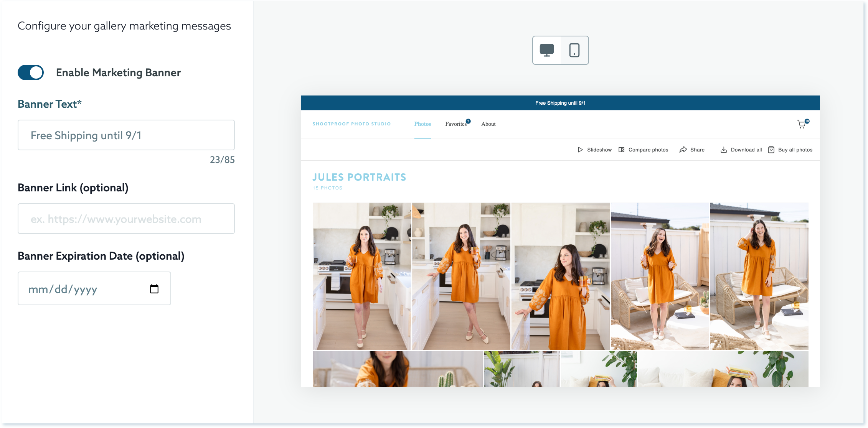The width and height of the screenshot is (868, 428).
Task: Open the first kitchen portrait thumbnail
Action: [361, 276]
